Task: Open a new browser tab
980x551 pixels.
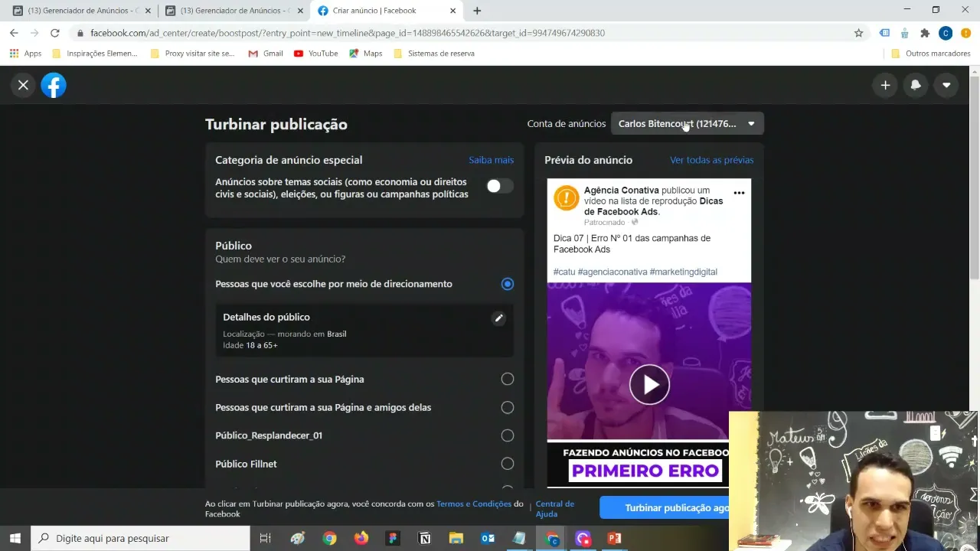Action: point(477,11)
